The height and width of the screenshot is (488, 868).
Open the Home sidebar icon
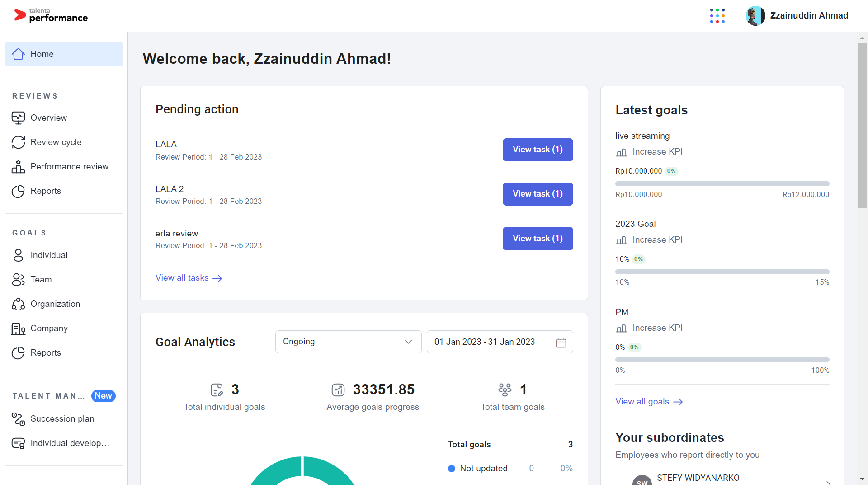click(x=18, y=54)
